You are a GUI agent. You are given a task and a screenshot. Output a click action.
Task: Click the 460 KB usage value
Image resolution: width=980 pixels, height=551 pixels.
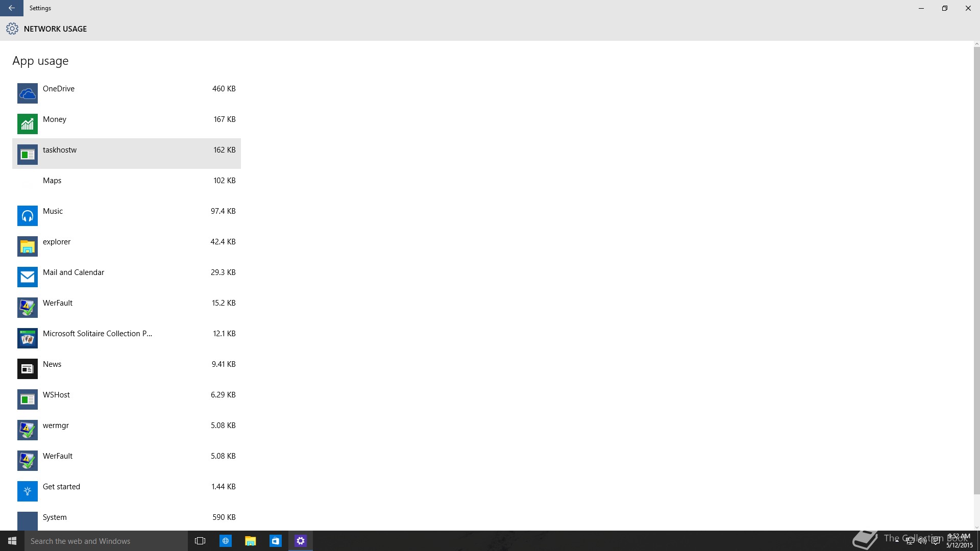224,89
